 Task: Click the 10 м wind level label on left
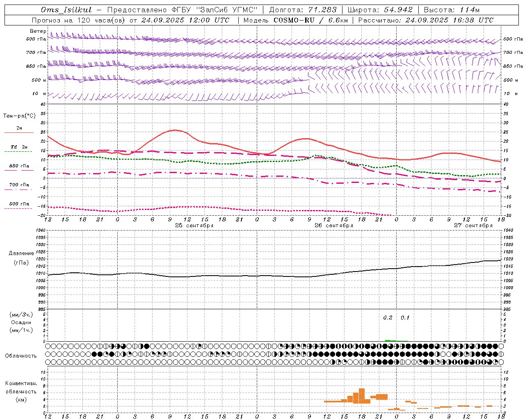click(x=39, y=94)
